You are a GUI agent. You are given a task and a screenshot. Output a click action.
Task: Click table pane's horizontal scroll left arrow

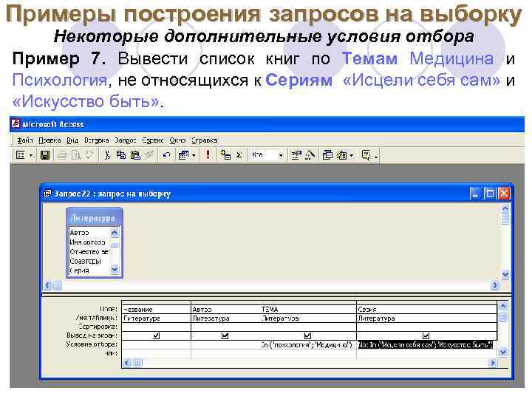click(x=47, y=286)
